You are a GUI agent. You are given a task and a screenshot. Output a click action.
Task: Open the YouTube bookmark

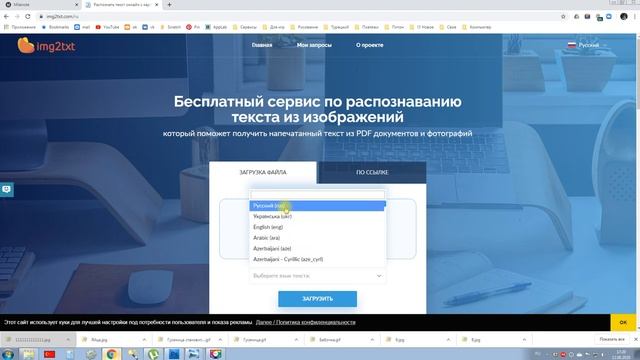pos(107,27)
